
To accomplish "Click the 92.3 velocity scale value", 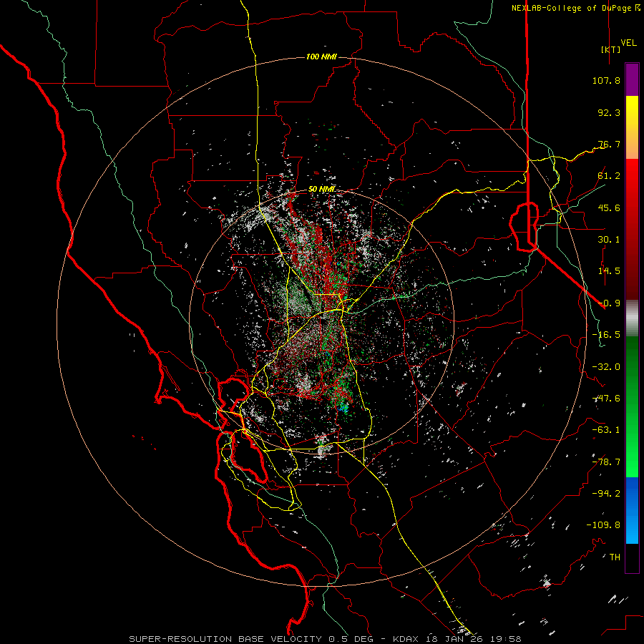I will click(609, 112).
